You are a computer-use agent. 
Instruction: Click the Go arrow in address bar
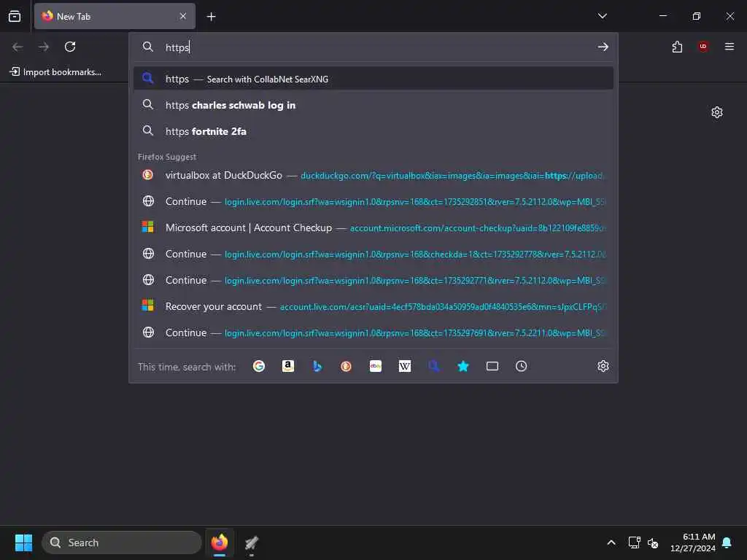(603, 47)
